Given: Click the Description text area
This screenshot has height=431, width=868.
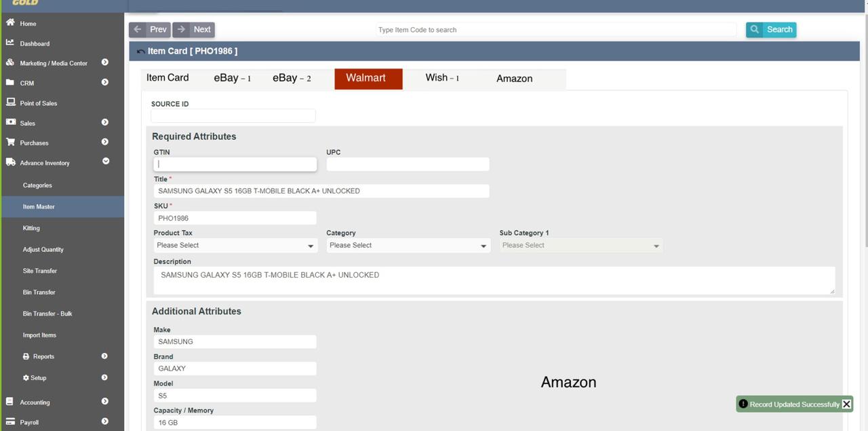Looking at the screenshot, I should point(494,280).
